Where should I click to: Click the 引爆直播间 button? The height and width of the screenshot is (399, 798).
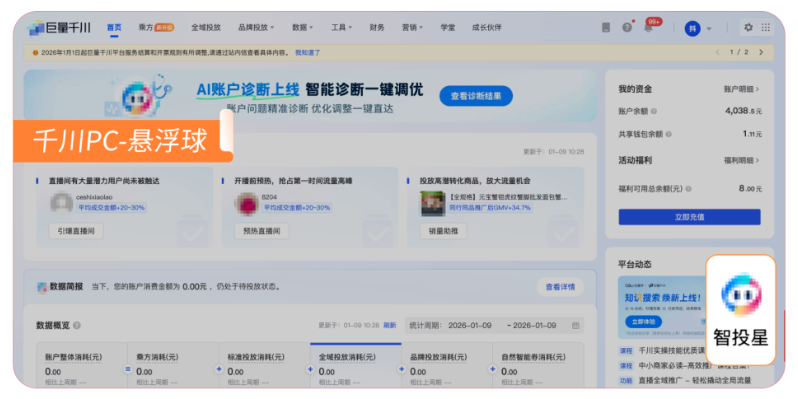[x=76, y=231]
